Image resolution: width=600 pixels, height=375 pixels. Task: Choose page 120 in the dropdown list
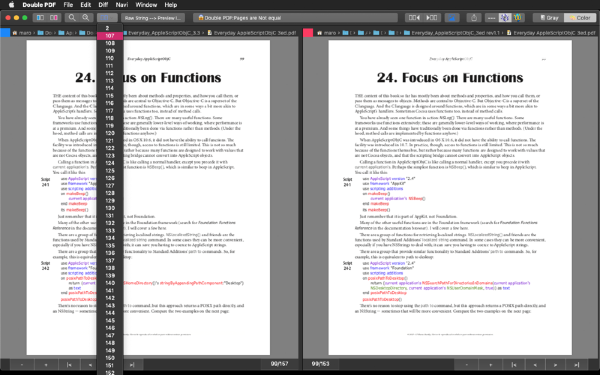coord(110,133)
